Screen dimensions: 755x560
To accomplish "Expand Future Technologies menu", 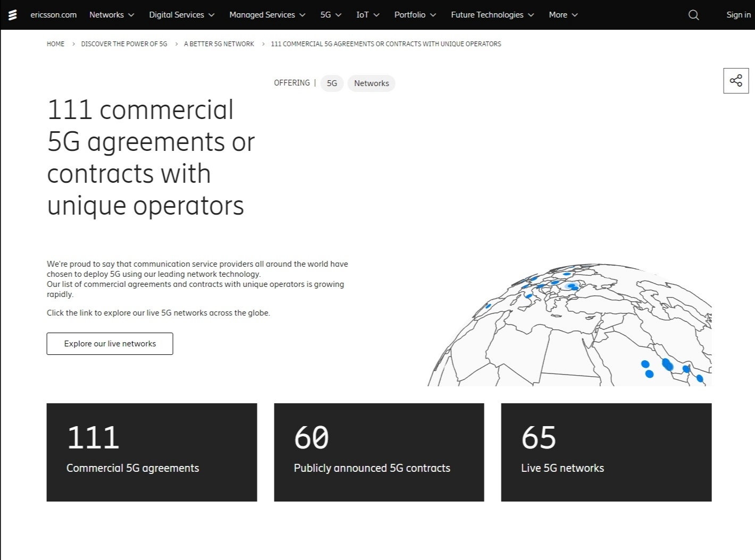I will [492, 15].
